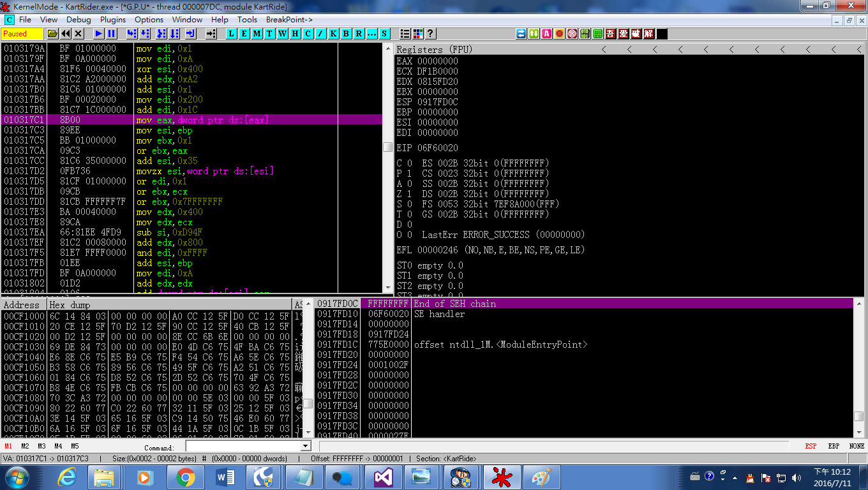Image resolution: width=868 pixels, height=490 pixels.
Task: Click the Hex dump column header
Action: tap(171, 305)
